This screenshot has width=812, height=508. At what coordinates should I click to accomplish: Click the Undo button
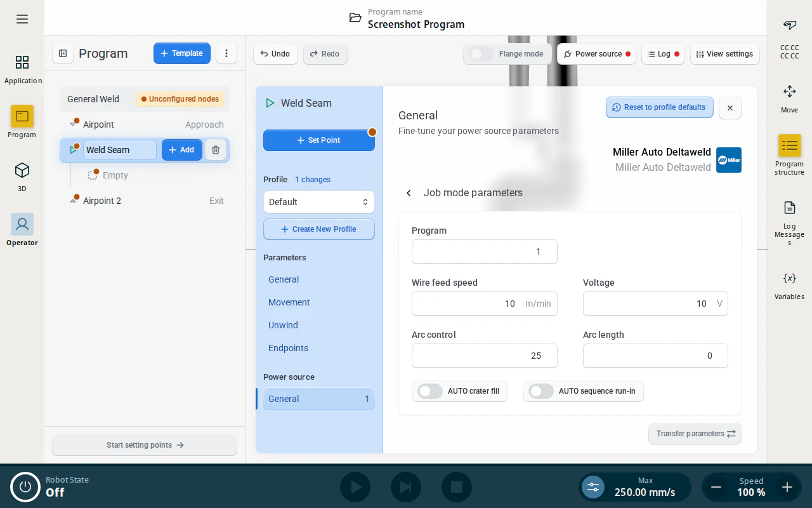click(x=275, y=54)
